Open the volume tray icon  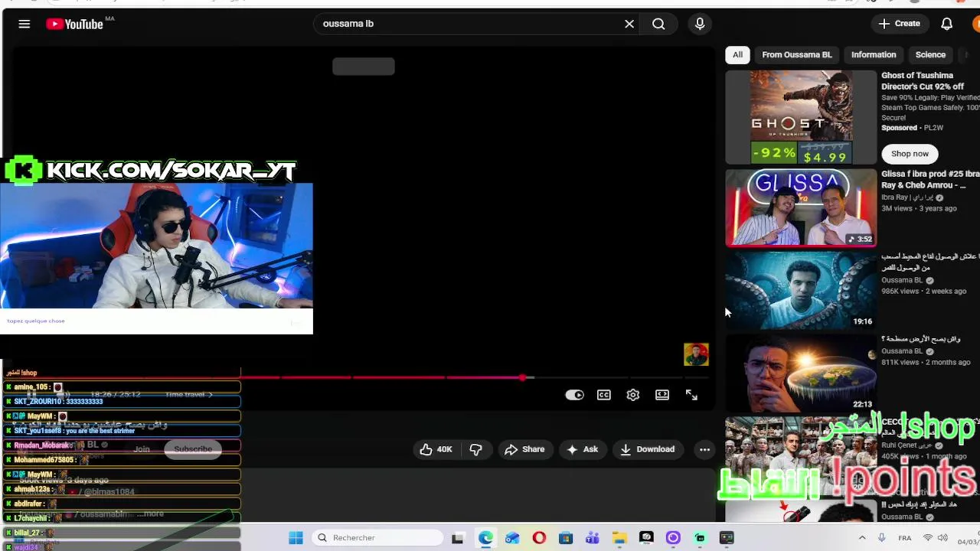[943, 538]
